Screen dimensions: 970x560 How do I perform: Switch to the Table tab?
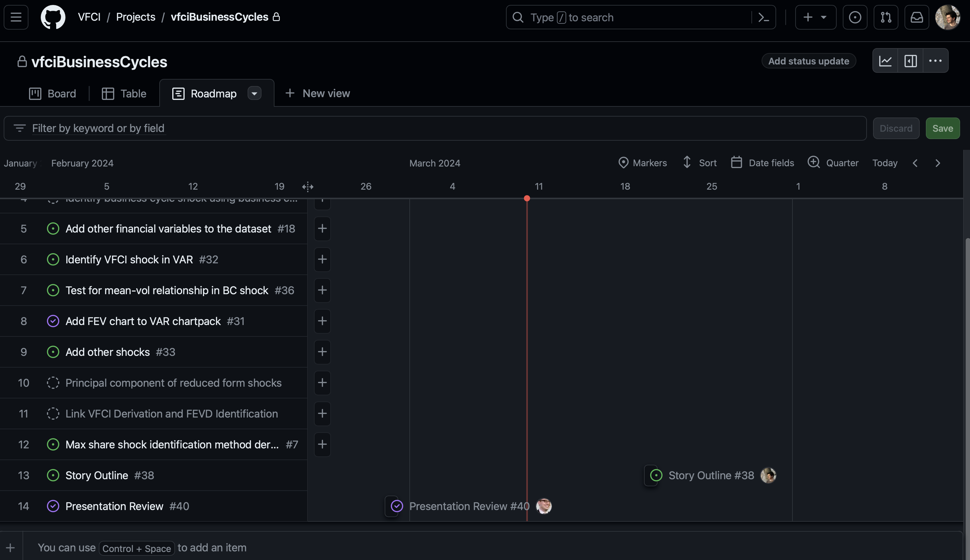pos(124,93)
